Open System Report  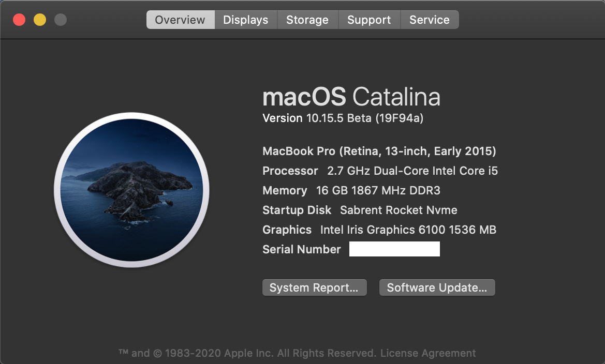[x=314, y=288]
